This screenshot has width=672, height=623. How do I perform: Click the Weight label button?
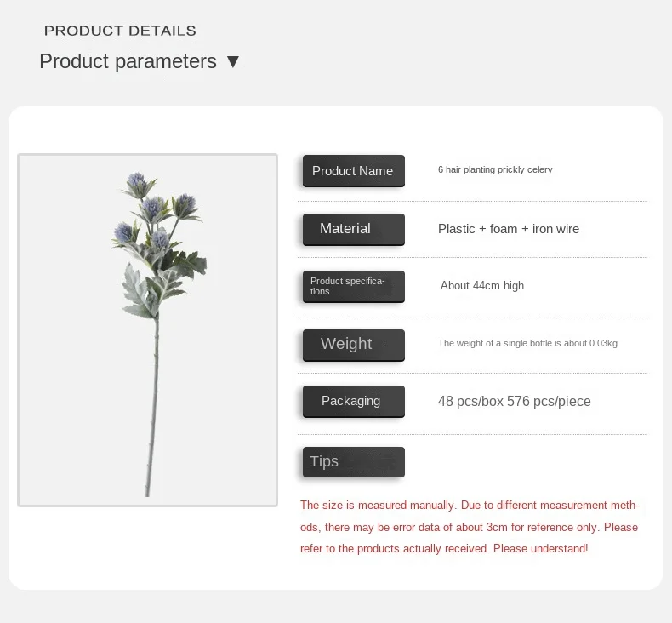[x=354, y=346]
